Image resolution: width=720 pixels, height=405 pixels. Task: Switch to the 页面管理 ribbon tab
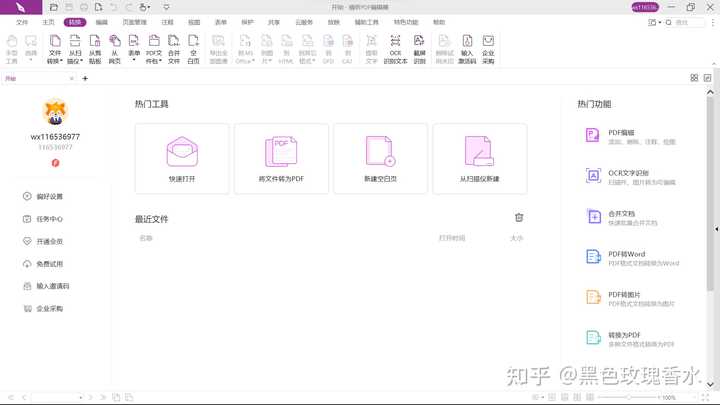pos(135,22)
